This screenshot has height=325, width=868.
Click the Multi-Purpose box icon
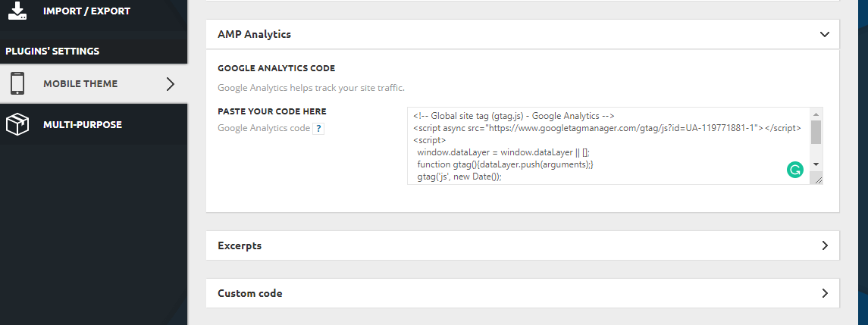[17, 124]
